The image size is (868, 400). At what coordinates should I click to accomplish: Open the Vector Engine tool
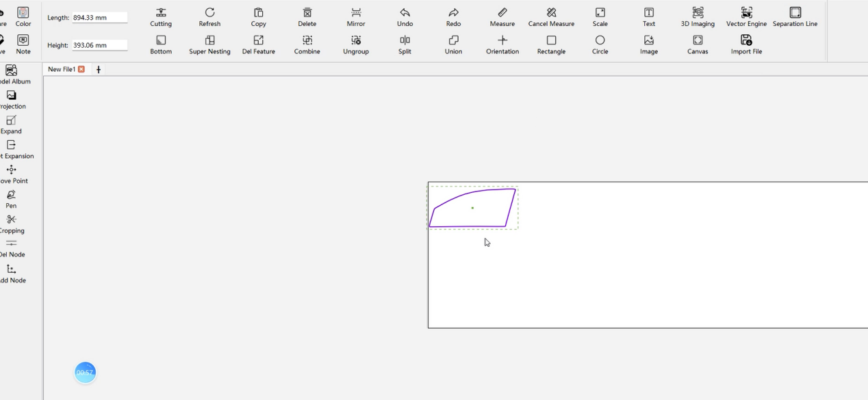tap(745, 16)
